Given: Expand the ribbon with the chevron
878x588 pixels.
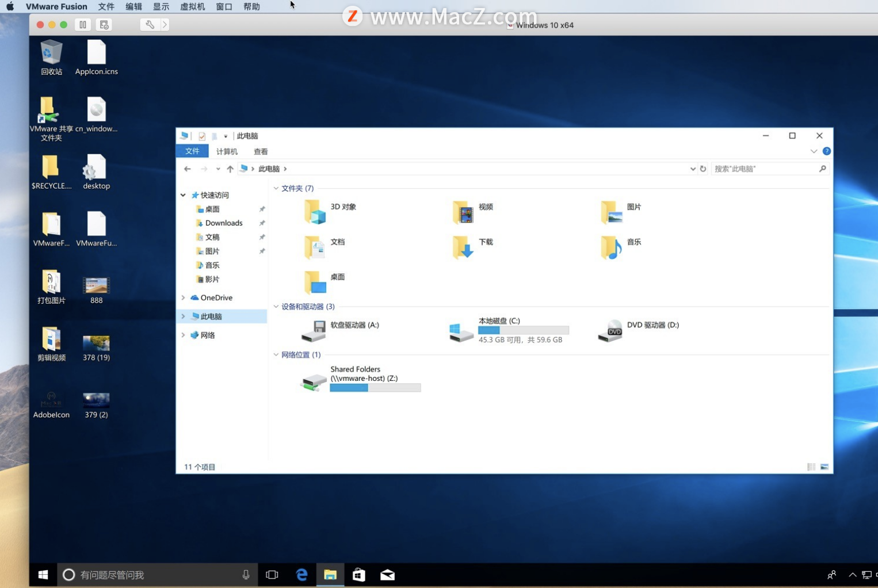Looking at the screenshot, I should point(814,151).
